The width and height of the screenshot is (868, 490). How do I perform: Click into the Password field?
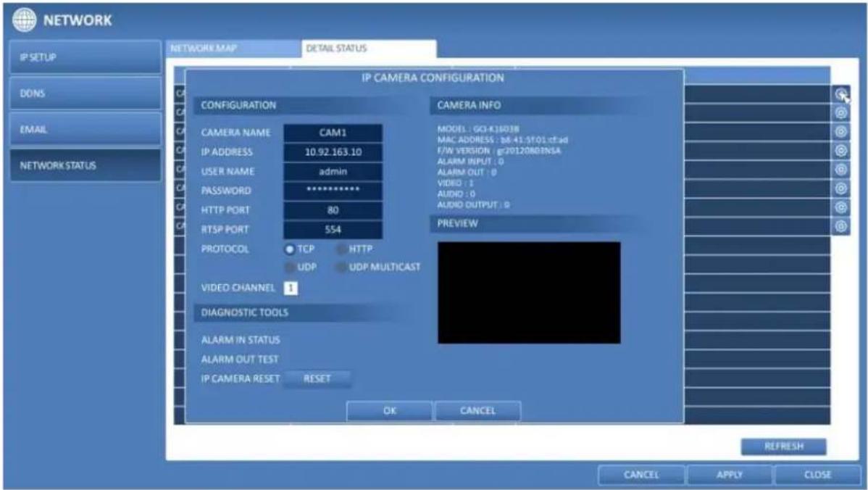(333, 191)
